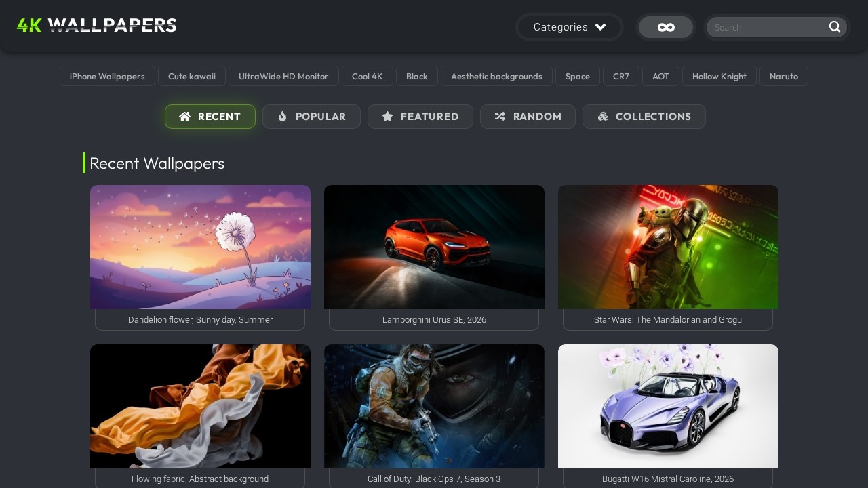868x488 pixels.
Task: Open the Naruto tag
Action: [784, 76]
